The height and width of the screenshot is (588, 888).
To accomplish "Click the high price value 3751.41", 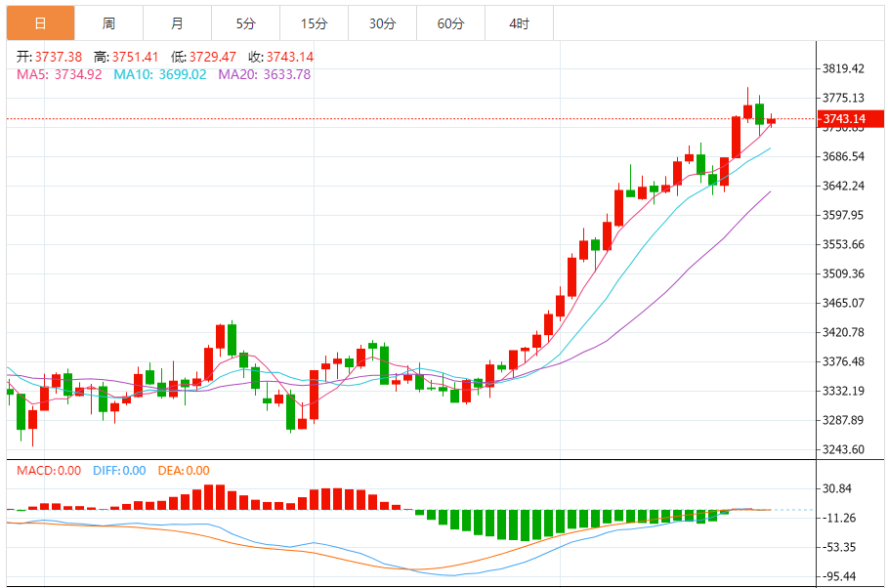I will [x=136, y=57].
